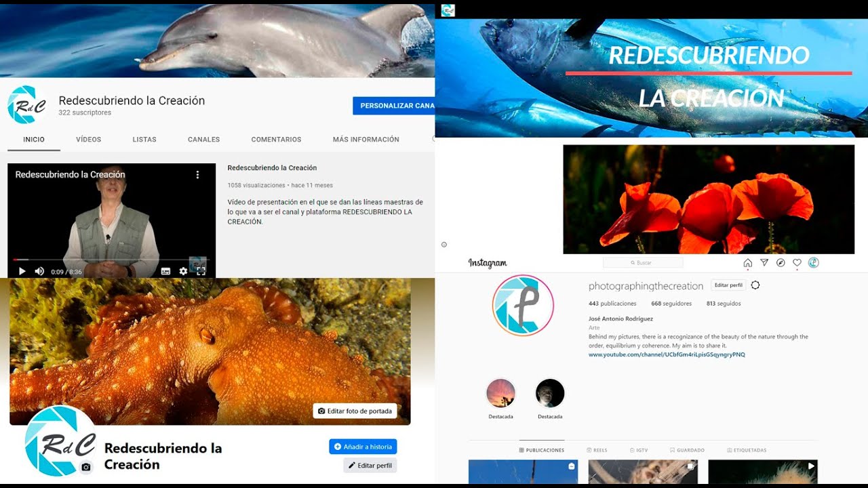Open the INICIO tab on YouTube
Image resolution: width=868 pixels, height=488 pixels.
34,140
